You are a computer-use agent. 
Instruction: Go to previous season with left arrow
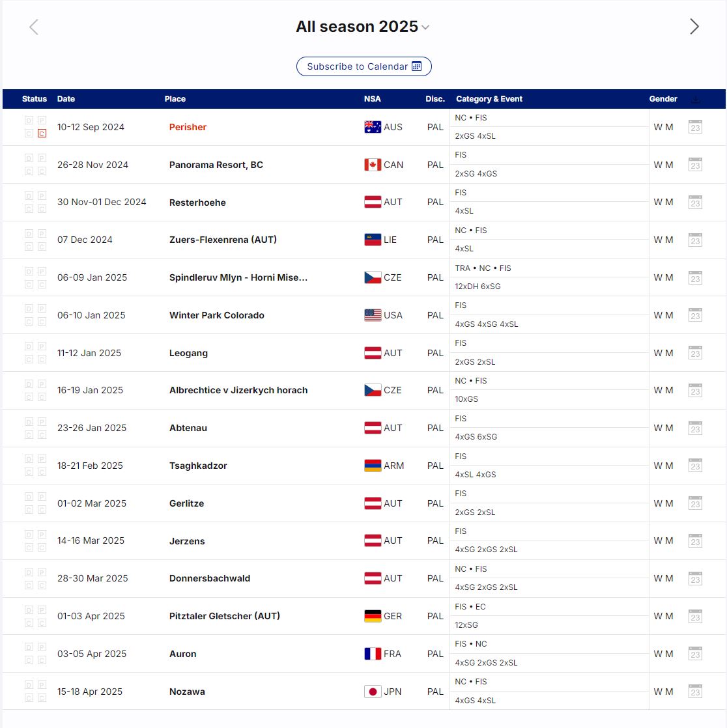click(x=34, y=27)
